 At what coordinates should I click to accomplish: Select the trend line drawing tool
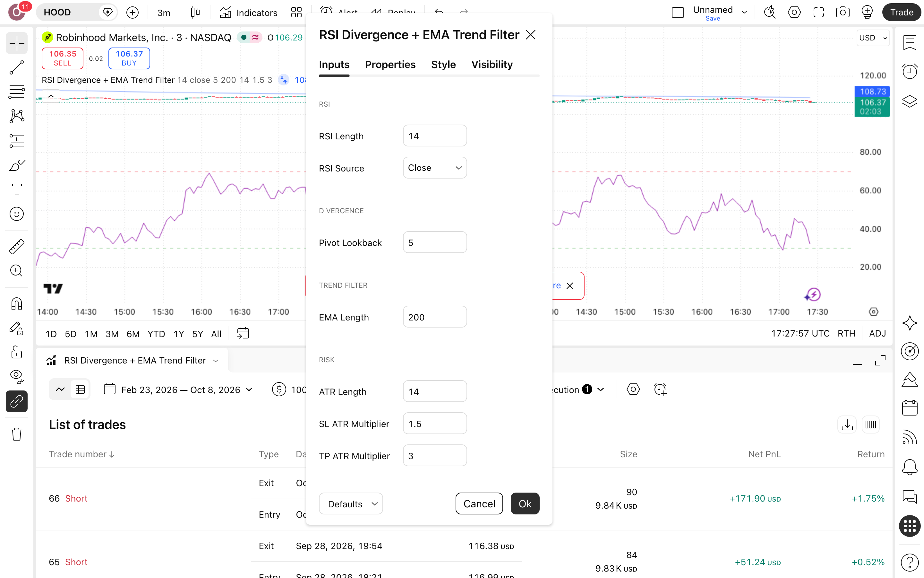[17, 68]
